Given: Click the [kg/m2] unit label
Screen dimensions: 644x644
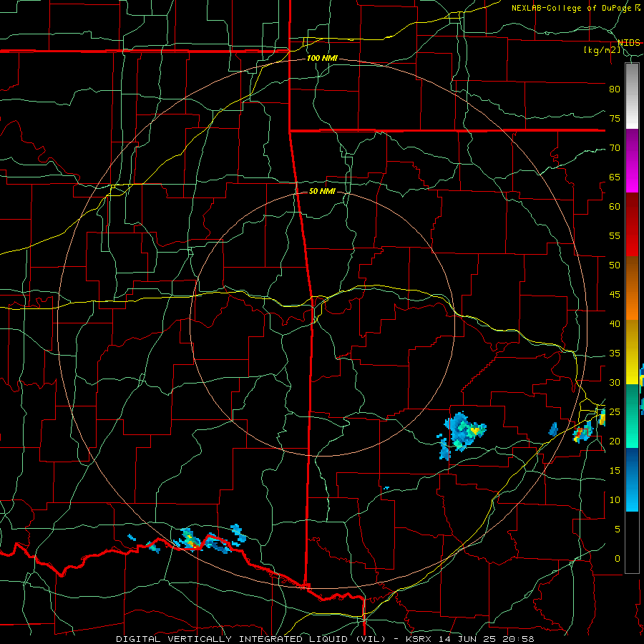Looking at the screenshot, I should coord(602,50).
